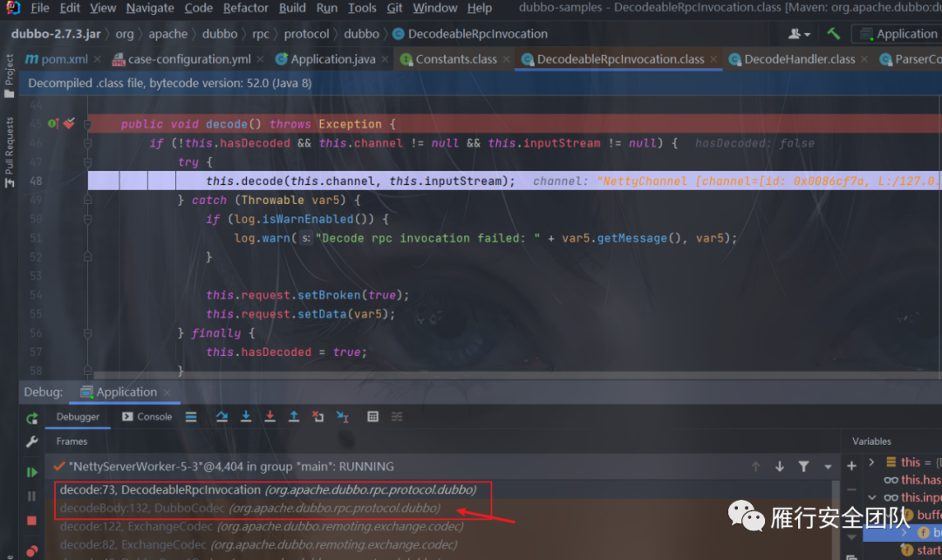This screenshot has width=942, height=560.
Task: Close the Constants.class tab
Action: pos(507,59)
